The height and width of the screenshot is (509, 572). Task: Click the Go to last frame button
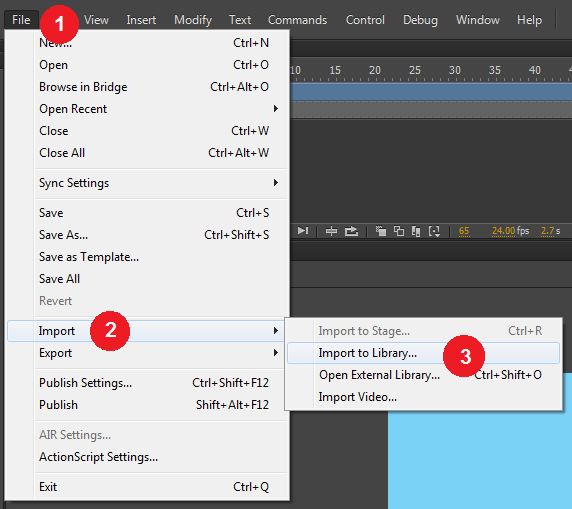303,231
